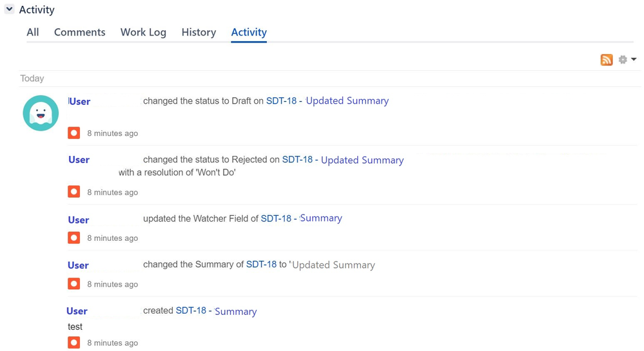This screenshot has height=351, width=644.
Task: Collapse the Activity section chevron
Action: click(x=9, y=8)
